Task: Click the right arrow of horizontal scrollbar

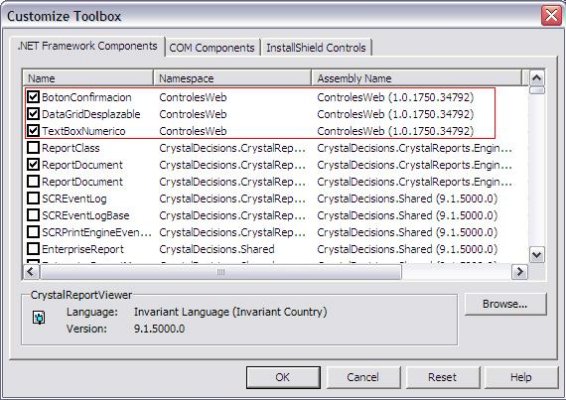Action: (x=519, y=271)
